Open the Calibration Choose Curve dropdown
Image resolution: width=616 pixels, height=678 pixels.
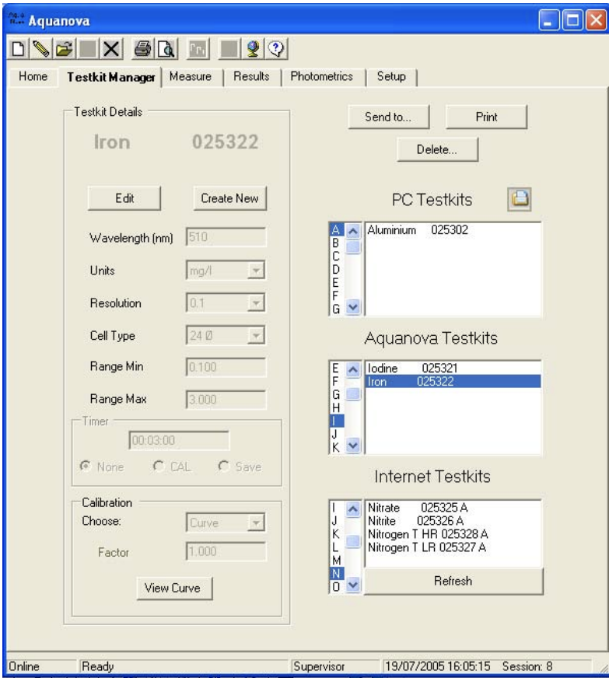(256, 522)
